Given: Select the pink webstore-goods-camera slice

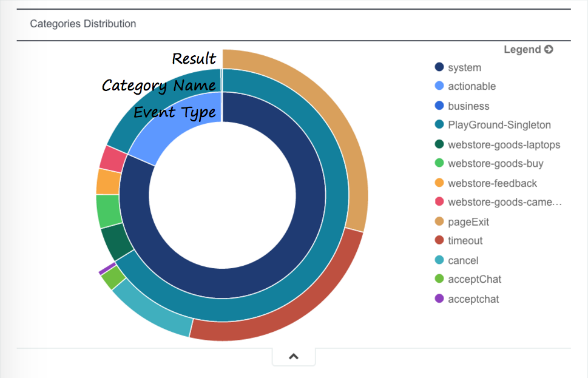Looking at the screenshot, I should (113, 160).
